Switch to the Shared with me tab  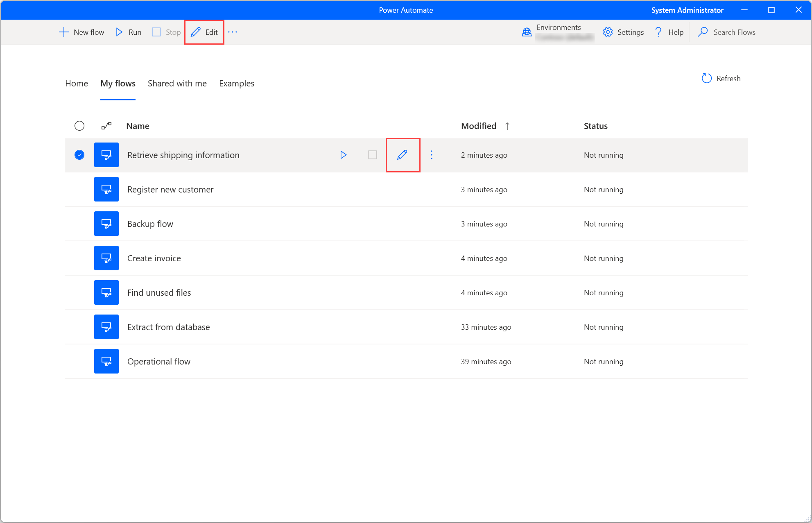pos(177,83)
